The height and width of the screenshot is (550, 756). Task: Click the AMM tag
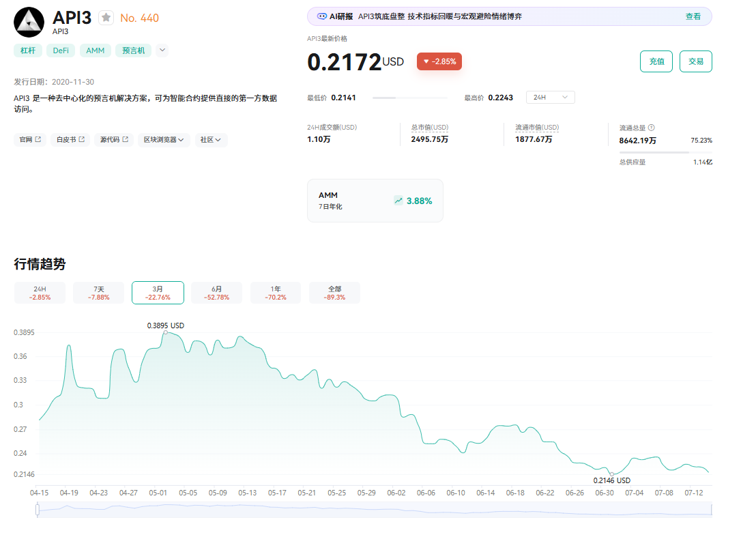click(x=95, y=50)
